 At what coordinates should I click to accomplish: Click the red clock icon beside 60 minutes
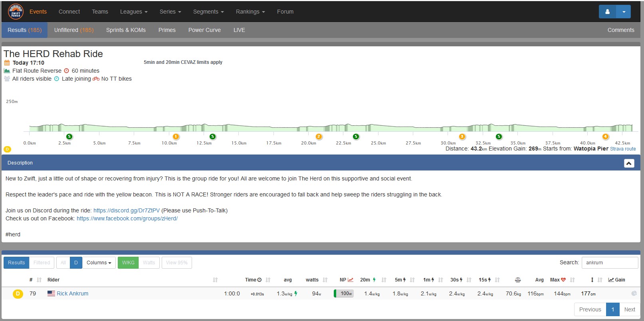tap(67, 71)
